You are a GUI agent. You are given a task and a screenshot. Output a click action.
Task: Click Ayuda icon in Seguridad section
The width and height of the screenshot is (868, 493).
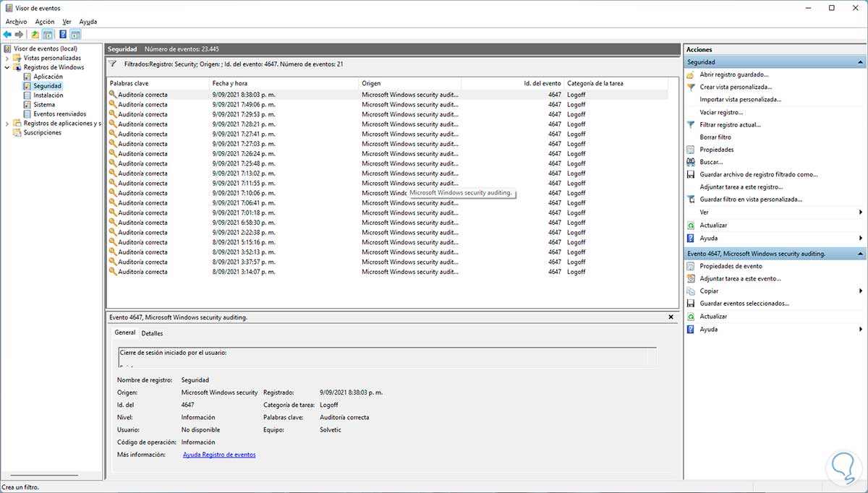[692, 238]
